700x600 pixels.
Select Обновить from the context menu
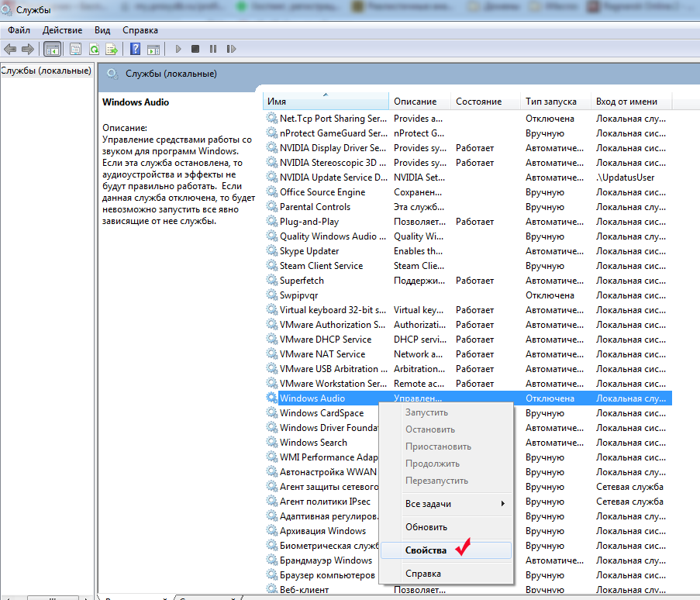coord(426,527)
